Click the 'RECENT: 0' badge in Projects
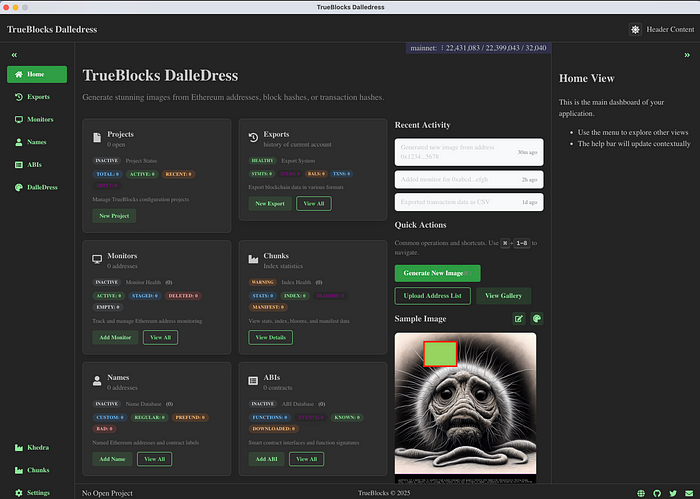The width and height of the screenshot is (700, 499). [x=179, y=174]
